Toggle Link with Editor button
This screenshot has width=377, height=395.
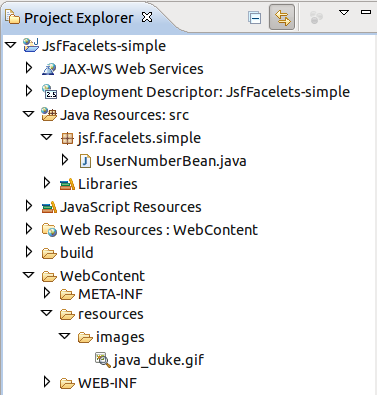tap(282, 17)
